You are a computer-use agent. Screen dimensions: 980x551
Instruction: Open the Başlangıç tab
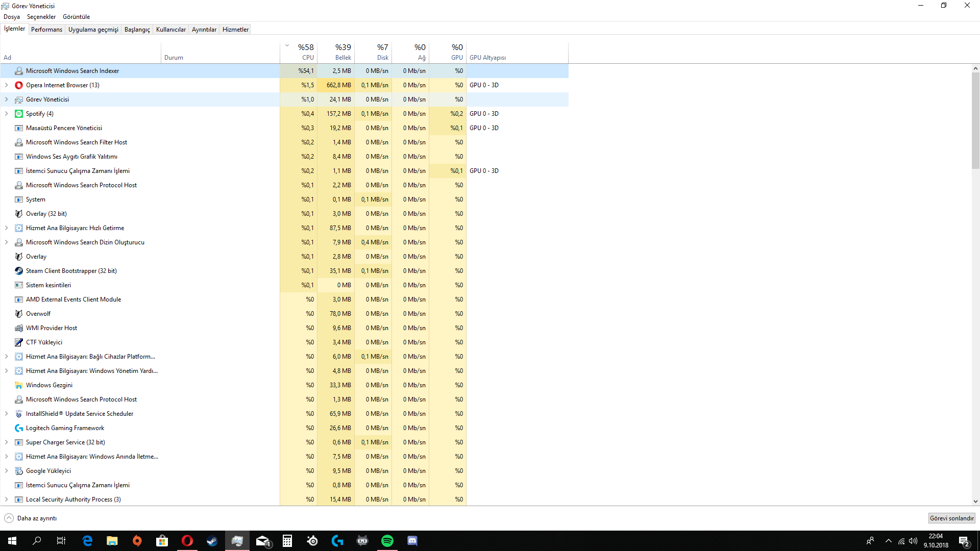pyautogui.click(x=137, y=30)
